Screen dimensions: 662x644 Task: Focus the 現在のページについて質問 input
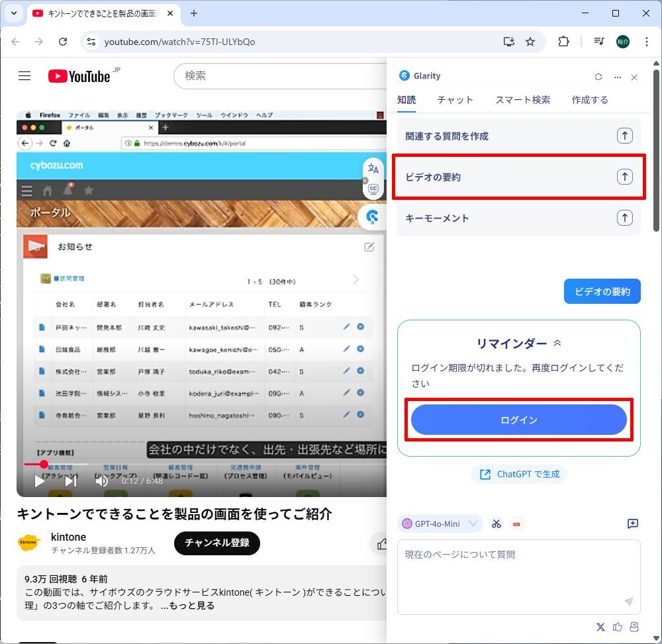point(518,577)
